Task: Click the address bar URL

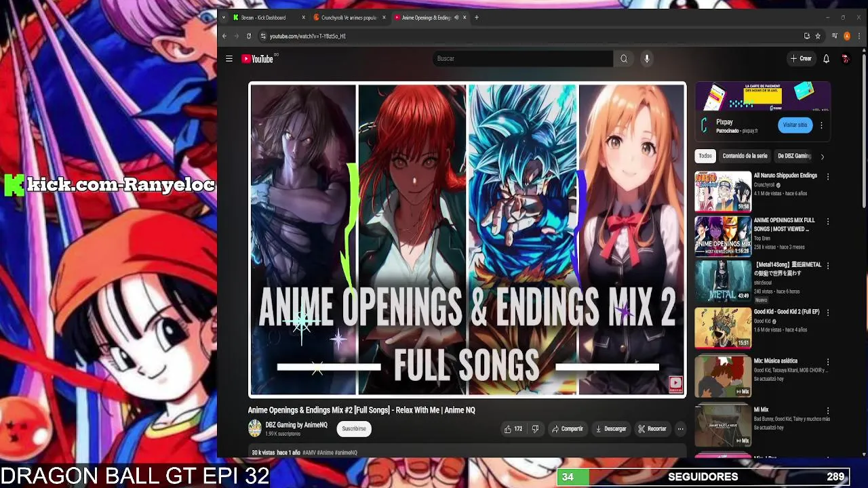Action: click(x=308, y=36)
